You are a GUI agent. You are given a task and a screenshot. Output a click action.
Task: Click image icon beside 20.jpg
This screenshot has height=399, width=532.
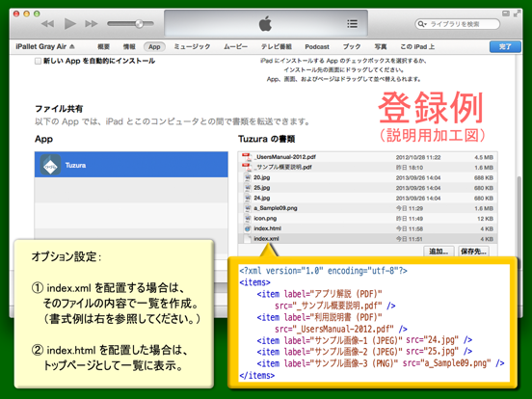click(248, 177)
